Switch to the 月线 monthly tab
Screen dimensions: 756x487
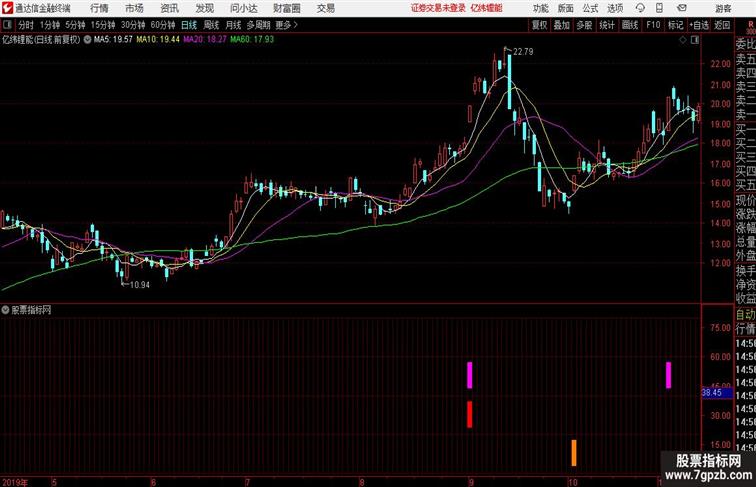click(x=233, y=25)
